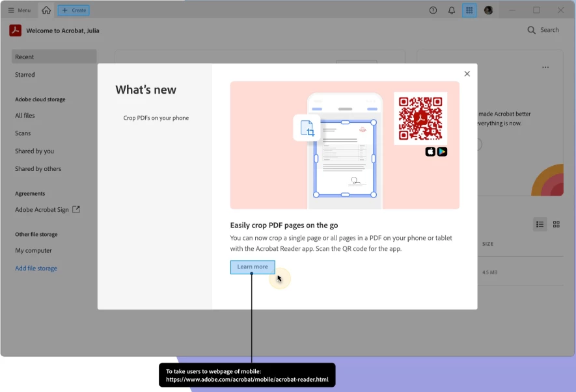Image resolution: width=576 pixels, height=392 pixels.
Task: Select Starred in the sidebar
Action: coord(25,75)
